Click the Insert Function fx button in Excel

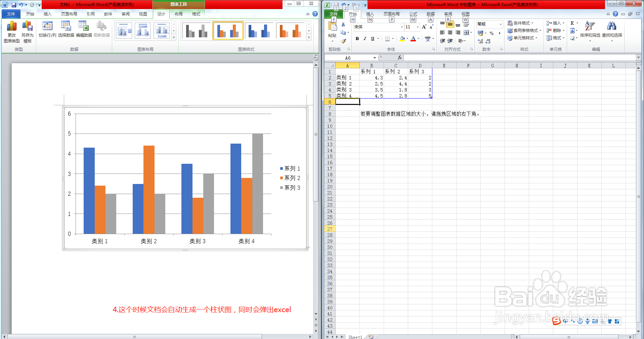click(x=399, y=58)
